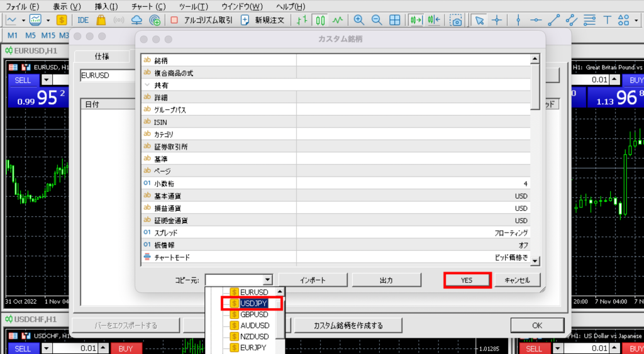Toggle algorithmic trading (アルゴリズム取引)

point(201,19)
